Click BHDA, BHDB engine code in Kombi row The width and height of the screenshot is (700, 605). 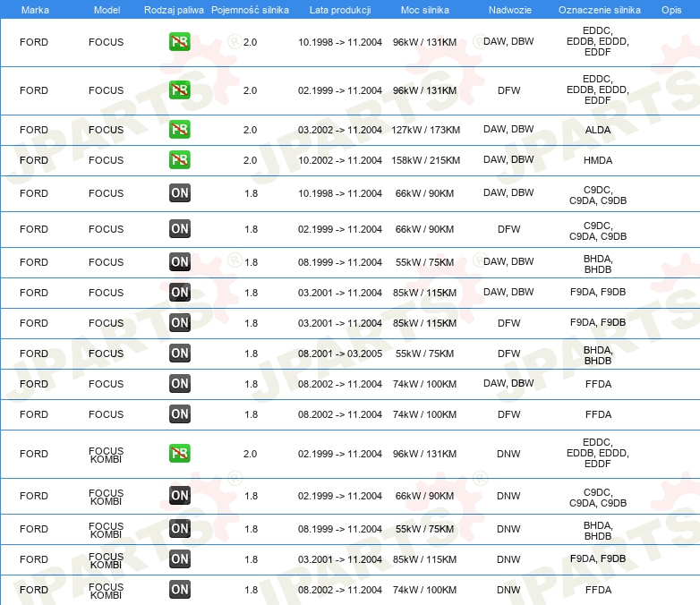click(598, 531)
